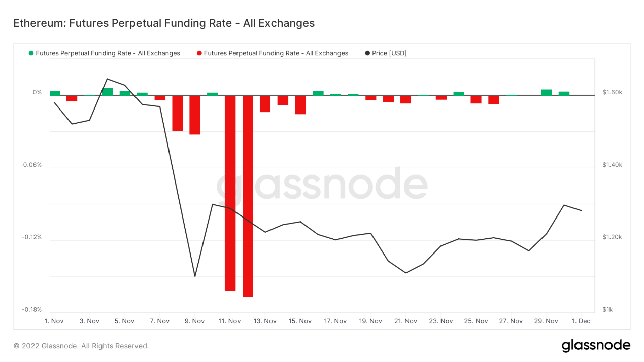Click the chart title about Ethereum funding rate
This screenshot has width=644, height=362.
click(x=164, y=23)
